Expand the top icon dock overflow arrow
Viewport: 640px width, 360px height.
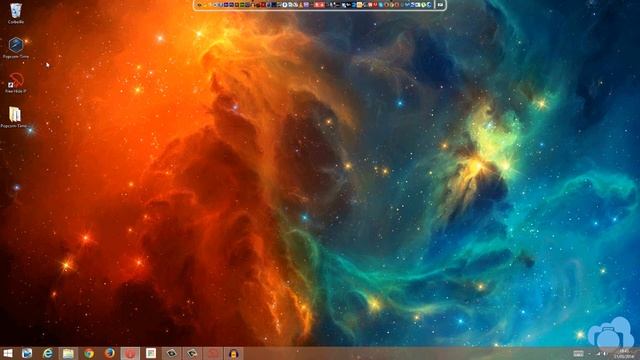pos(440,5)
